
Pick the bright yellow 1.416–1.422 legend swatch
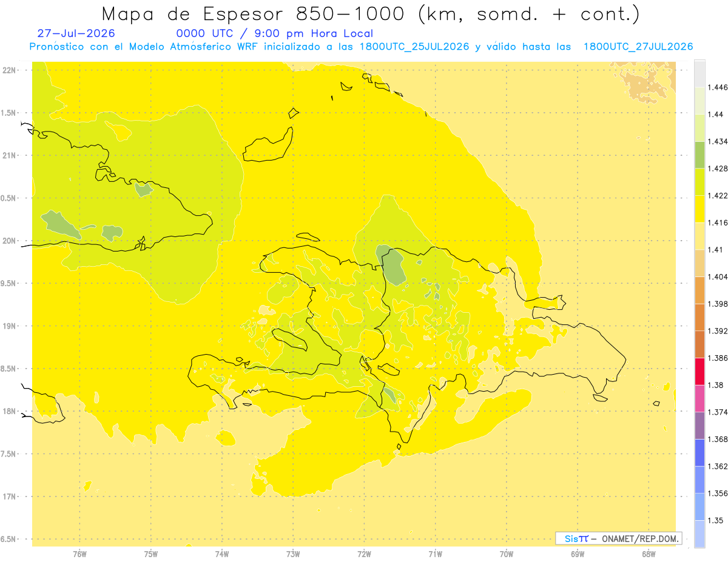point(699,209)
